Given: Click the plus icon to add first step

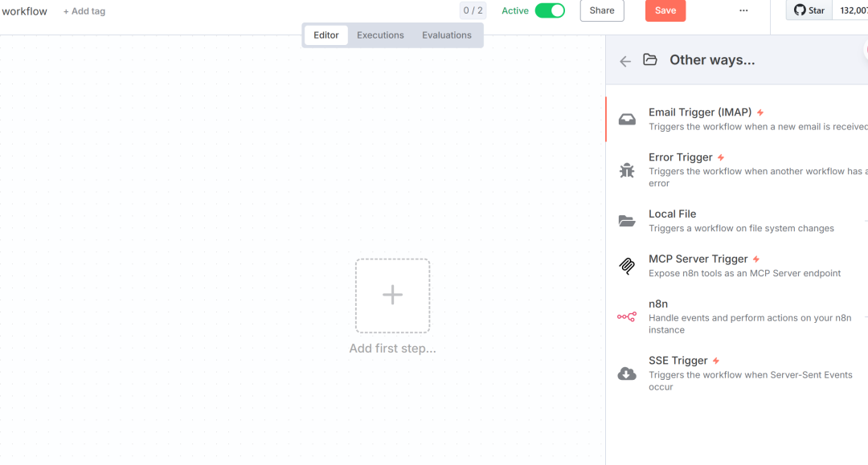Looking at the screenshot, I should 392,296.
